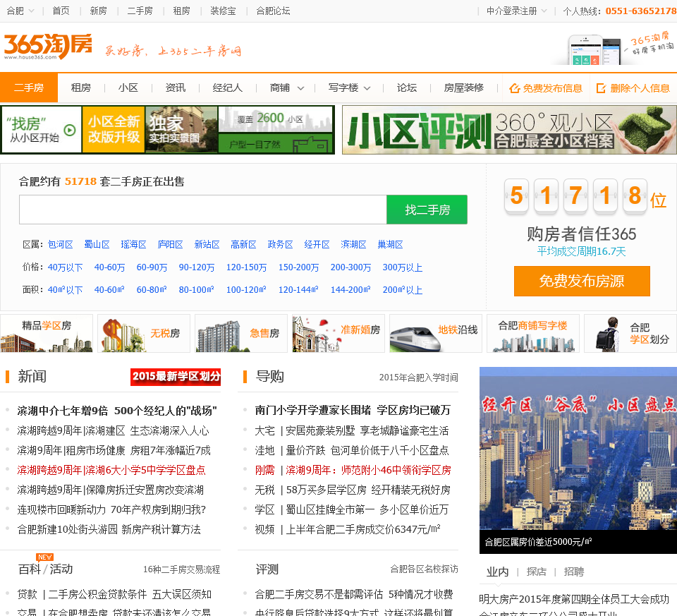Image resolution: width=677 pixels, height=616 pixels.
Task: Open the 小区全新改版升级 banner
Action: click(x=114, y=130)
